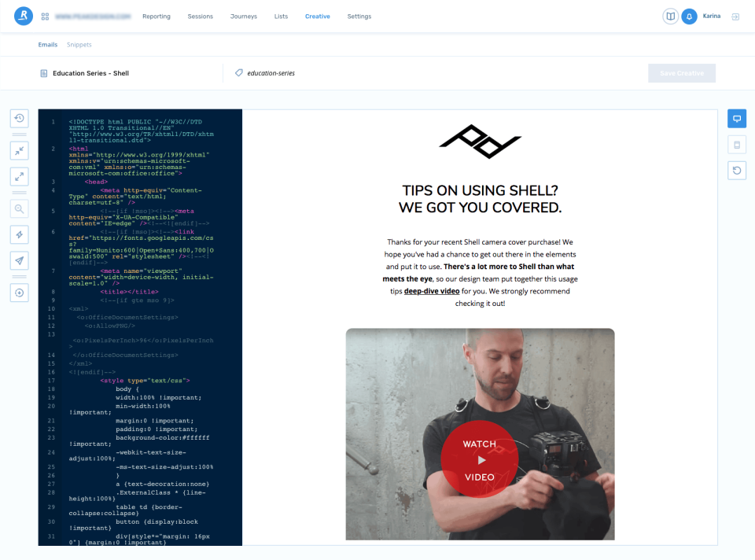Open the Lists menu

[282, 17]
